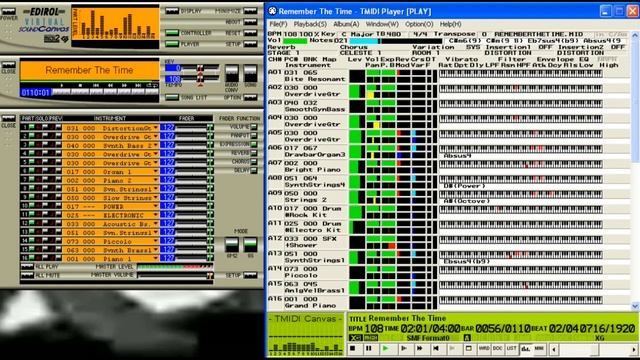
Task: Open instrument dropdown for Organ 1
Action: pyautogui.click(x=155, y=171)
